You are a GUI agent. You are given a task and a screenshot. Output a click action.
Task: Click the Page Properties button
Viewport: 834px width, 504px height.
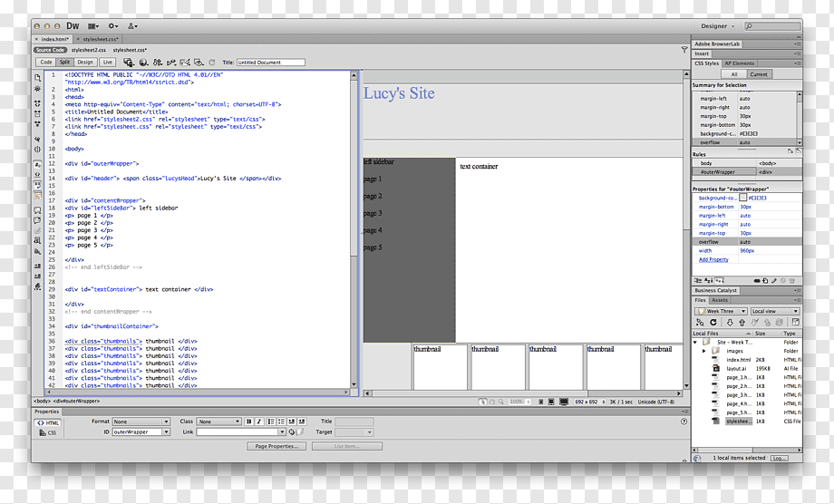click(x=276, y=447)
